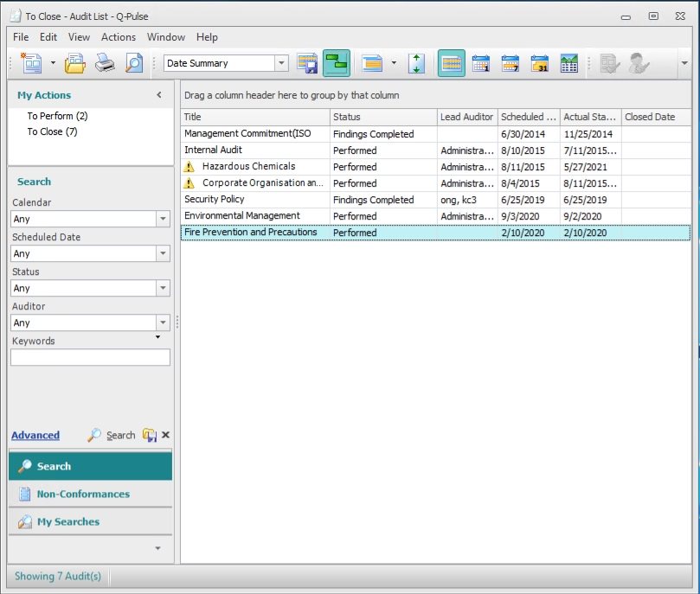Click the Open folder toolbar icon
Image resolution: width=700 pixels, height=594 pixels.
(75, 63)
